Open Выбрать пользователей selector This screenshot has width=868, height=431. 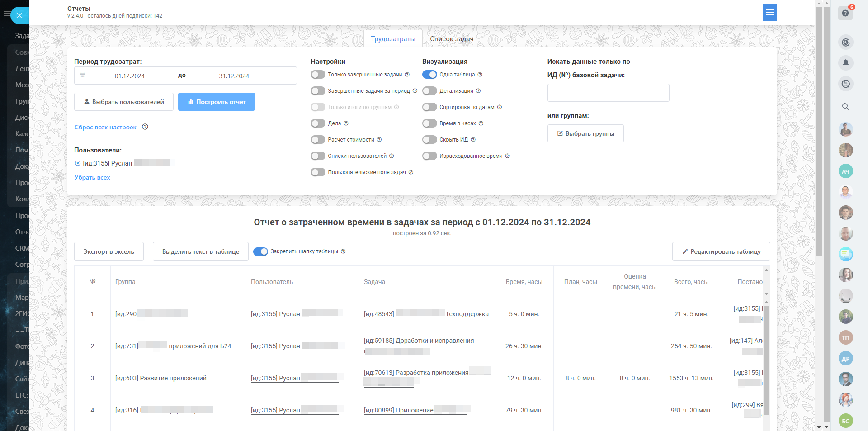(124, 102)
